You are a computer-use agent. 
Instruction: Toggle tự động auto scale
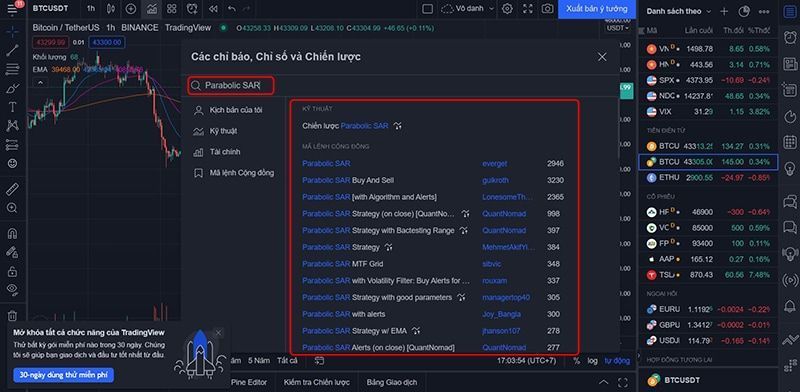click(617, 361)
